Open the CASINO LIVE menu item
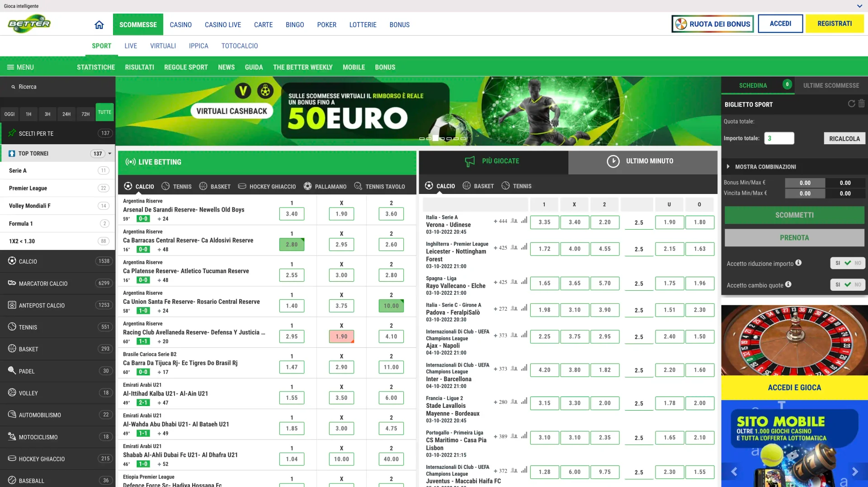 [223, 25]
